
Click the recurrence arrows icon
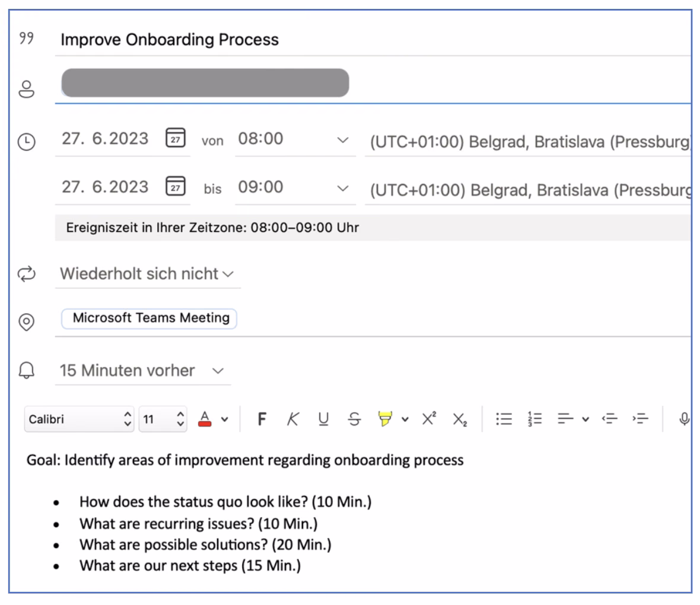coord(26,273)
